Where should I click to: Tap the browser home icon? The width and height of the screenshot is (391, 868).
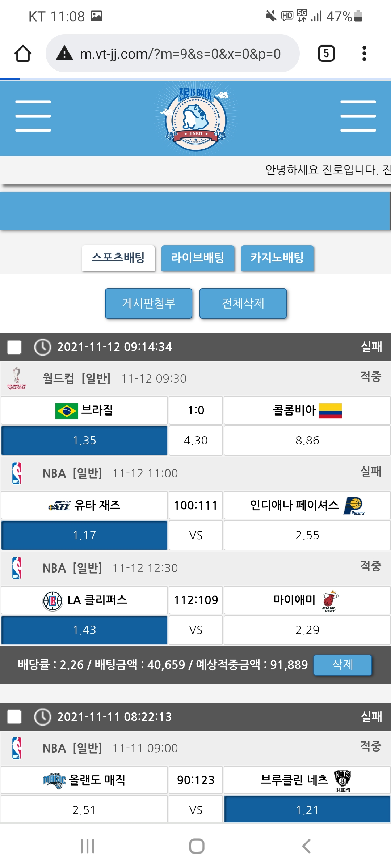[23, 54]
